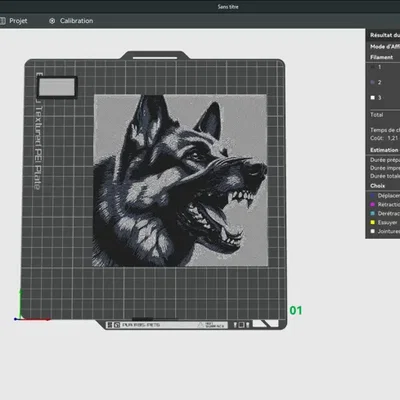Select filament 1 color marker
The image size is (400, 400).
point(373,67)
